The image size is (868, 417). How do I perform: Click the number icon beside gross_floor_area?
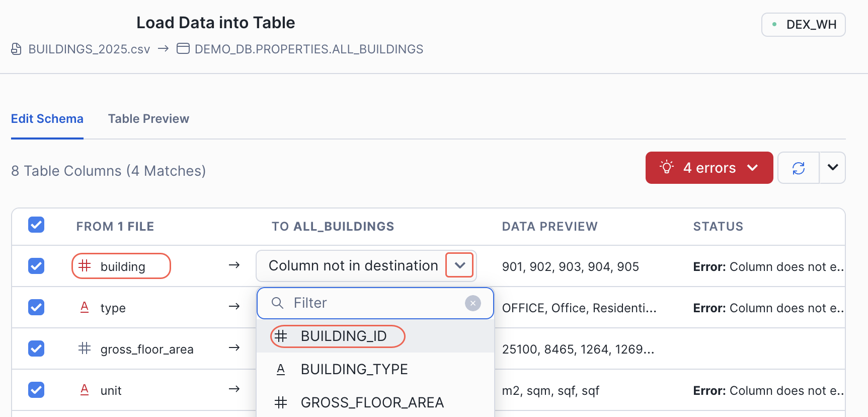85,349
